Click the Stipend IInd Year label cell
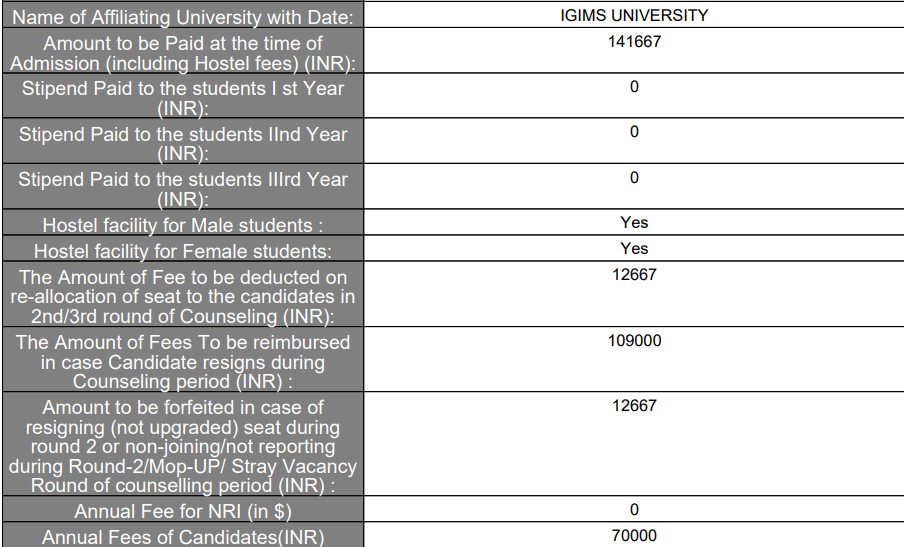Screen dimensions: 904x547 click(x=183, y=143)
